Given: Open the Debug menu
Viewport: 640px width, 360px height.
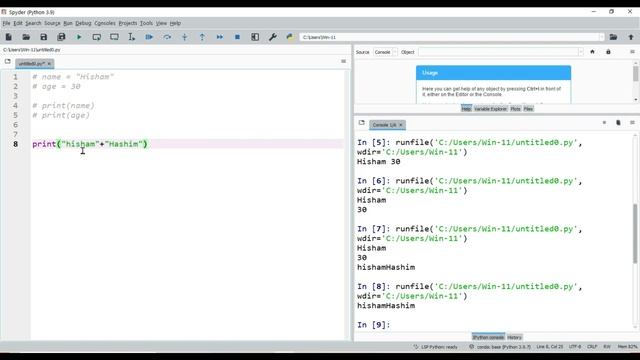Looking at the screenshot, I should click(x=83, y=23).
